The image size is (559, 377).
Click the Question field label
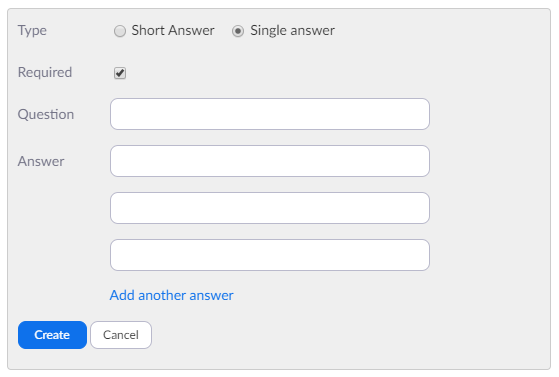[46, 114]
